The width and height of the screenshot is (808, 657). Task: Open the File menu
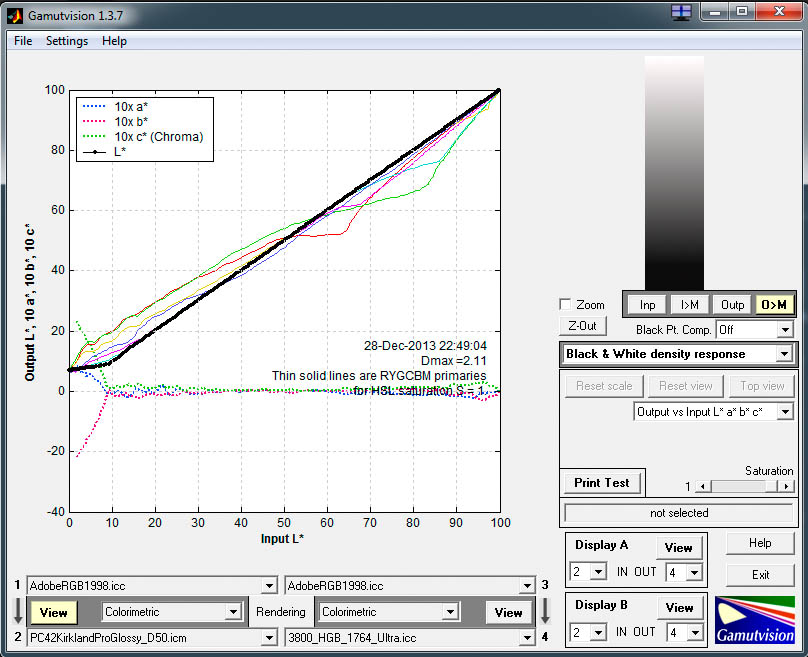23,41
